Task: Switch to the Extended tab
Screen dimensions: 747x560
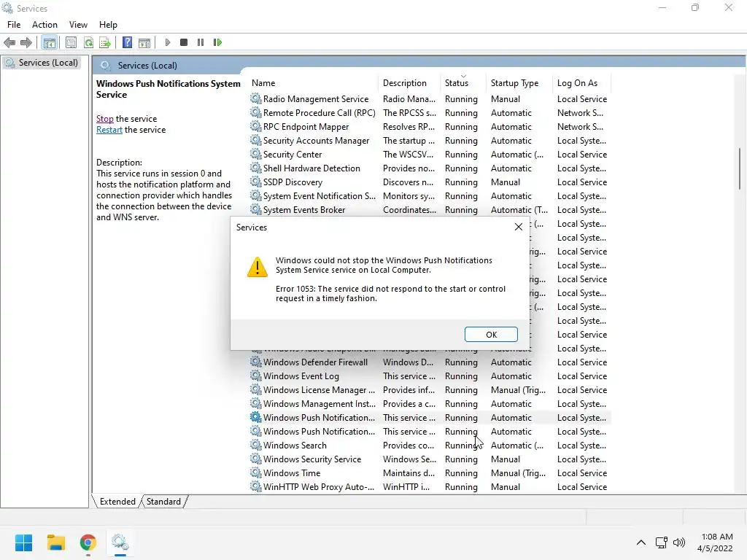Action: (x=117, y=502)
